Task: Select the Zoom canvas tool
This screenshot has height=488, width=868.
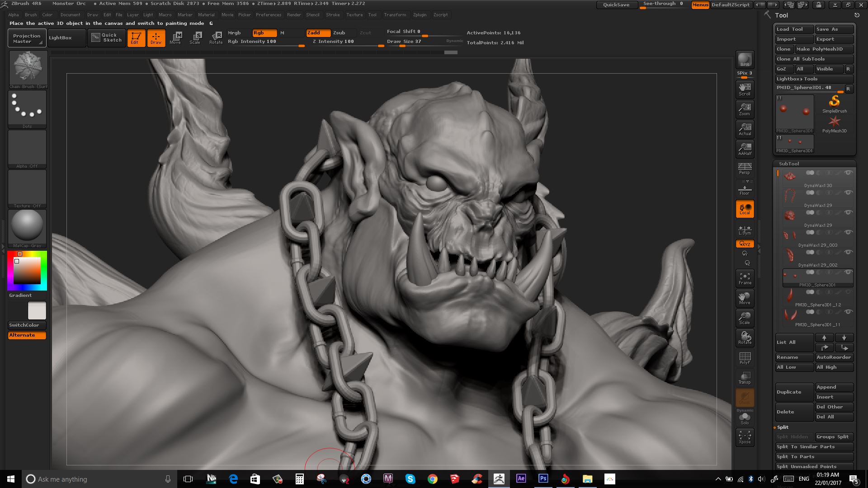Action: [745, 109]
